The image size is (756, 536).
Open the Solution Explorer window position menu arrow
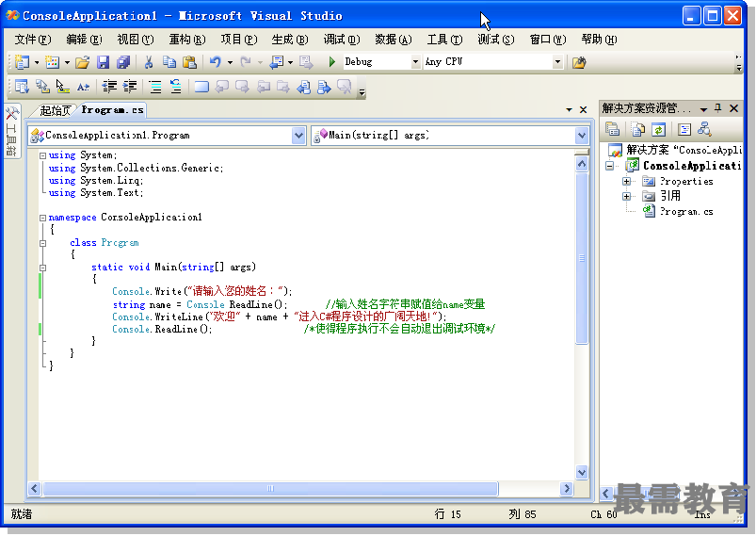click(704, 109)
